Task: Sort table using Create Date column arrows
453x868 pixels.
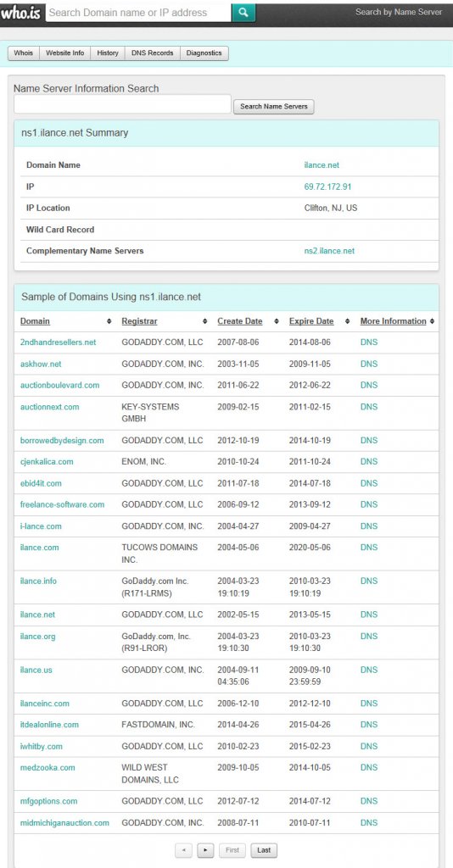Action: 275,321
